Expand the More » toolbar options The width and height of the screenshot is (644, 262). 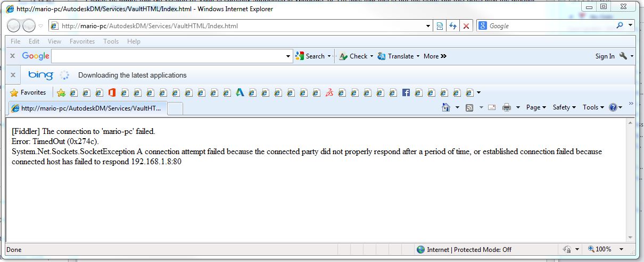tap(435, 56)
